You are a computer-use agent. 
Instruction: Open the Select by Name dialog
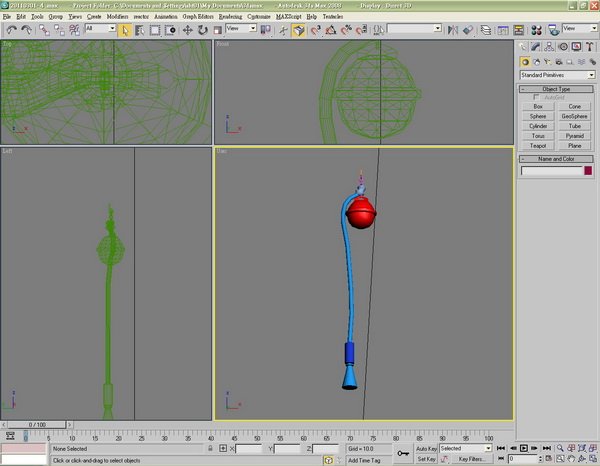click(x=140, y=30)
